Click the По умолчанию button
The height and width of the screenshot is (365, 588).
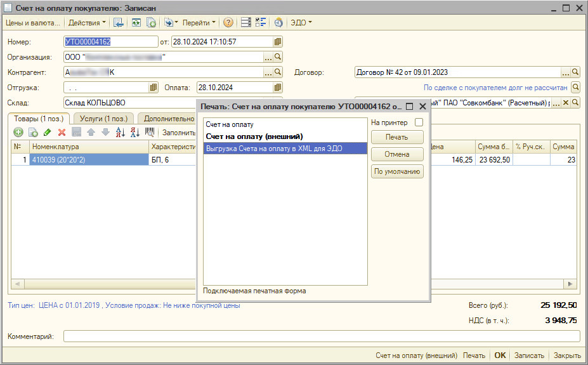(397, 171)
